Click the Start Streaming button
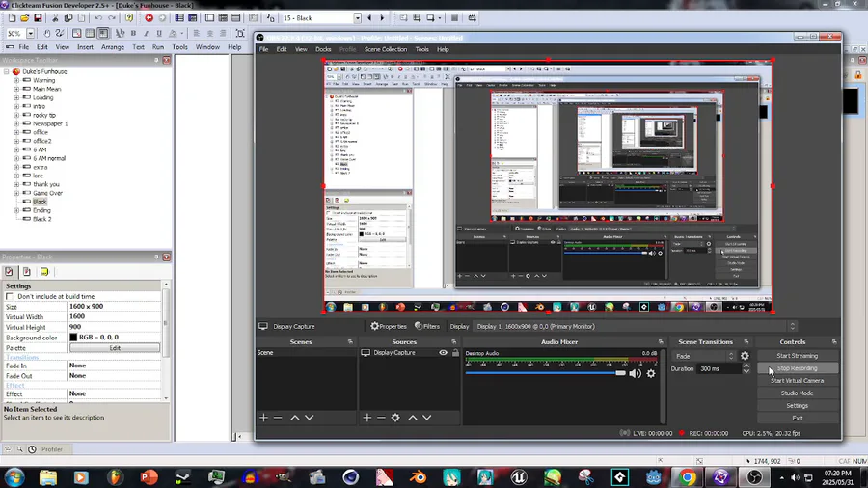 coord(797,356)
